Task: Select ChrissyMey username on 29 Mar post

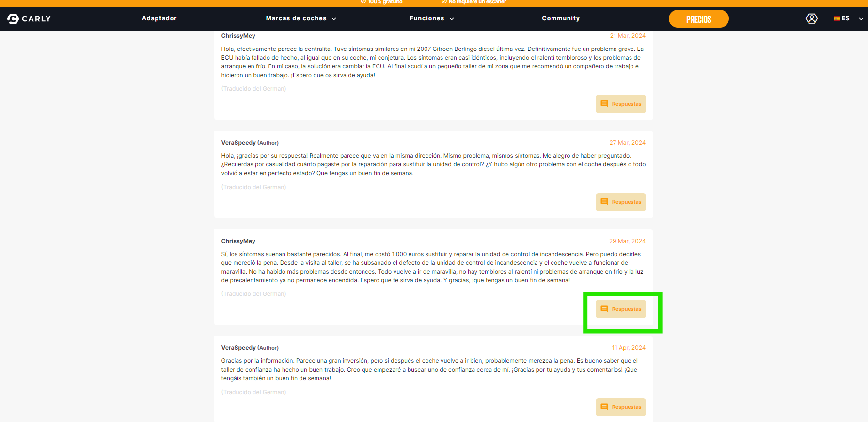Action: point(238,241)
